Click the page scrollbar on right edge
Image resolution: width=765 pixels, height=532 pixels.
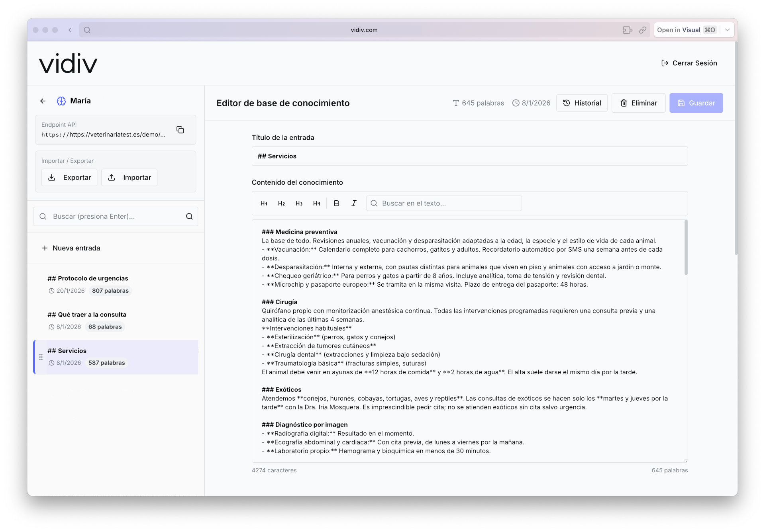pos(736,147)
